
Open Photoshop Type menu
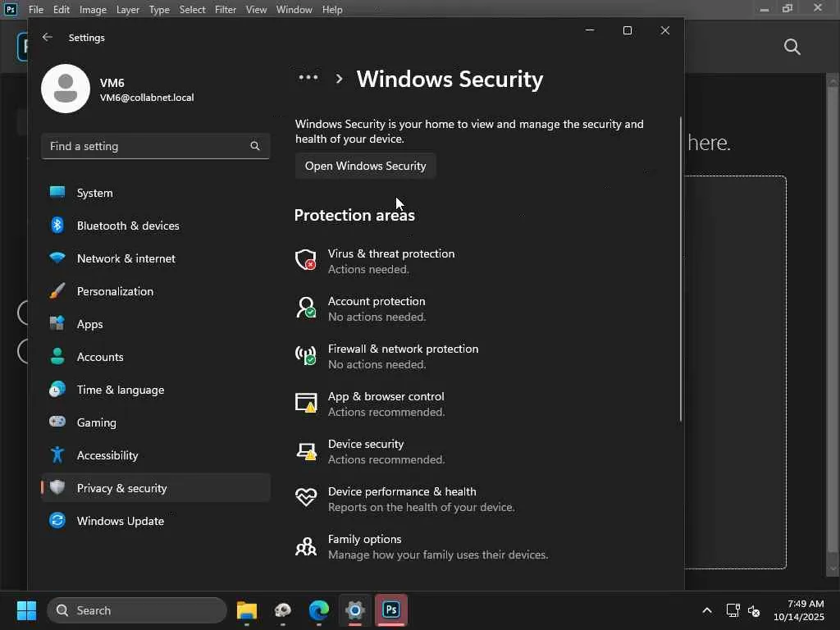[159, 10]
